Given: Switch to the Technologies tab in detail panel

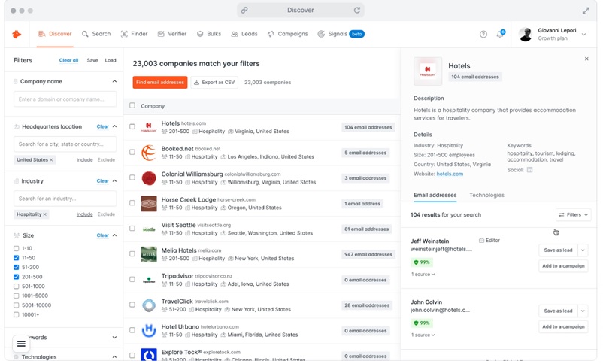Looking at the screenshot, I should pos(486,195).
